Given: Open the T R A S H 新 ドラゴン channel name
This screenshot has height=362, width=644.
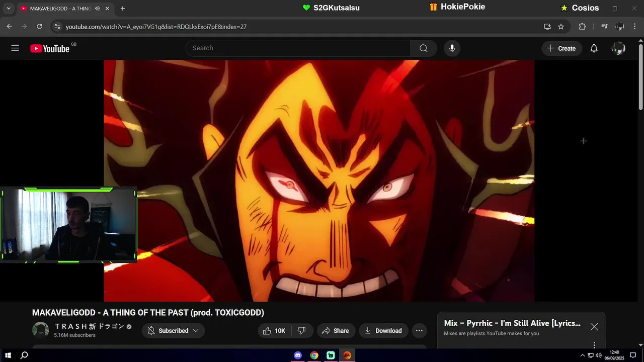Looking at the screenshot, I should point(89,326).
